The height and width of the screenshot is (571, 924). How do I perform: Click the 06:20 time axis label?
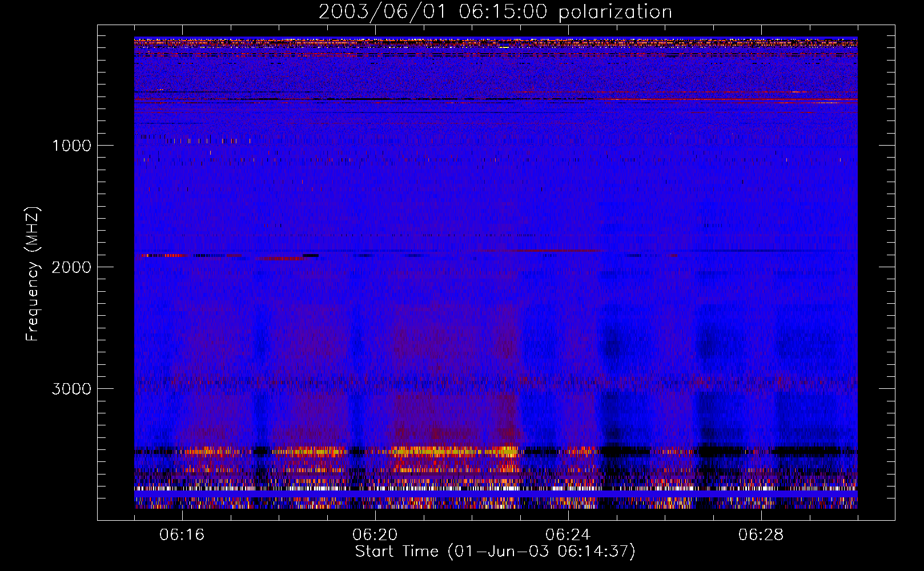pos(375,535)
